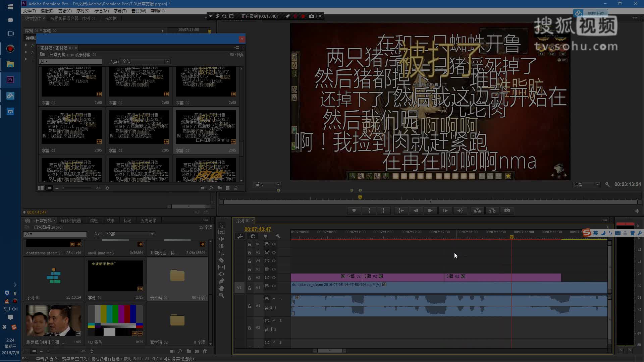The height and width of the screenshot is (362, 644).
Task: Open project panel flyout menu
Action: point(206,220)
